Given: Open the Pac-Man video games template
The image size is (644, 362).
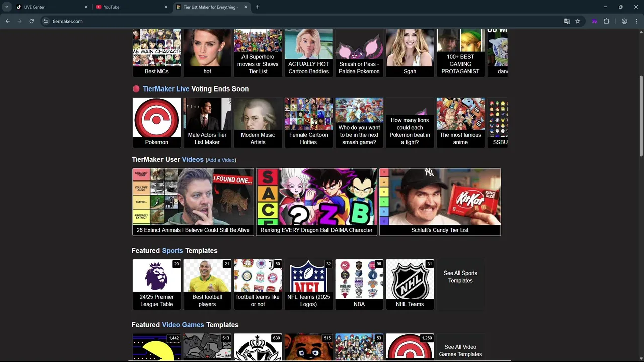Looking at the screenshot, I should [156, 347].
